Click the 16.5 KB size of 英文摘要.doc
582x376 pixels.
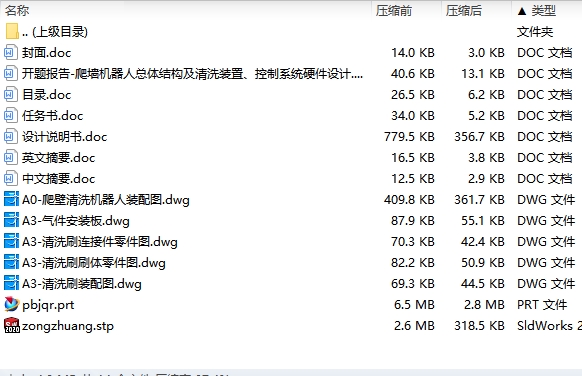[x=413, y=158]
